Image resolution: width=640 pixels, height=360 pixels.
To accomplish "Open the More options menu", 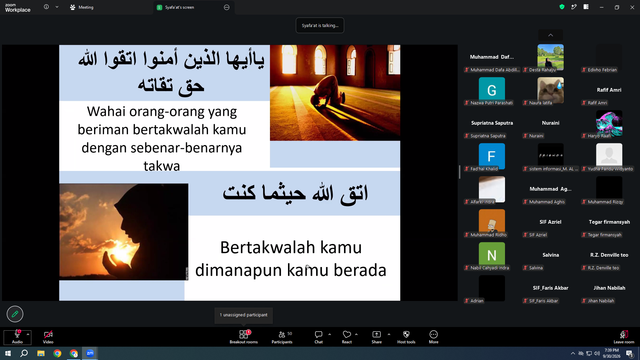I will 433,337.
